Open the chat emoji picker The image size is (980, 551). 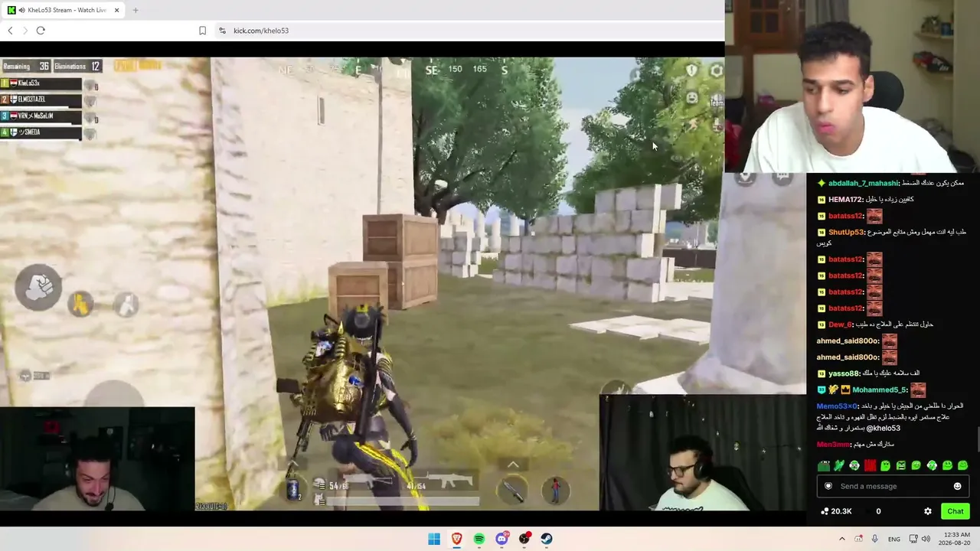pos(957,487)
